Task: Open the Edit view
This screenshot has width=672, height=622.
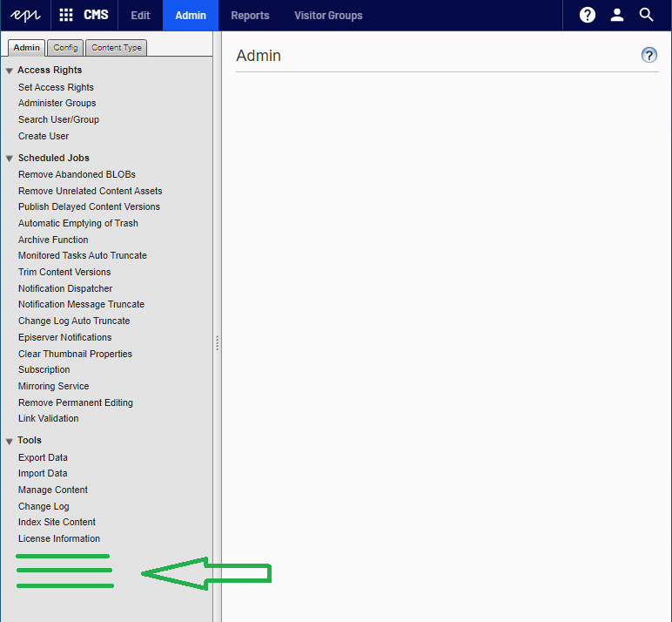Action: pos(140,15)
